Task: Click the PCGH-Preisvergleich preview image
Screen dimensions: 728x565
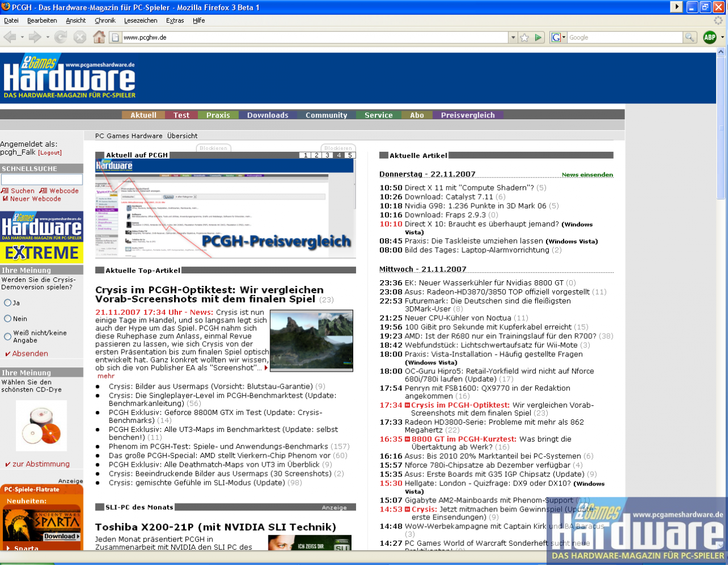Action: pos(225,208)
